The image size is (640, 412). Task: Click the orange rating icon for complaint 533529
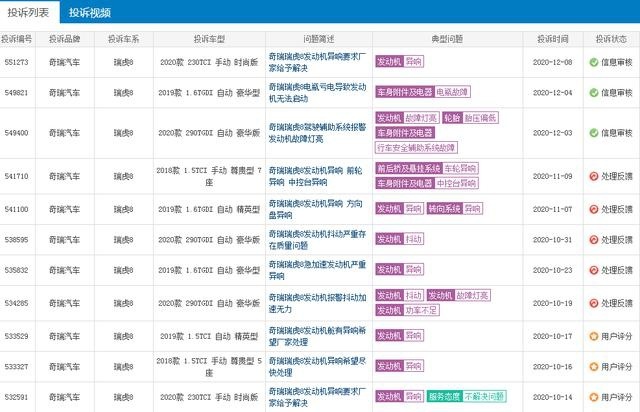(594, 336)
